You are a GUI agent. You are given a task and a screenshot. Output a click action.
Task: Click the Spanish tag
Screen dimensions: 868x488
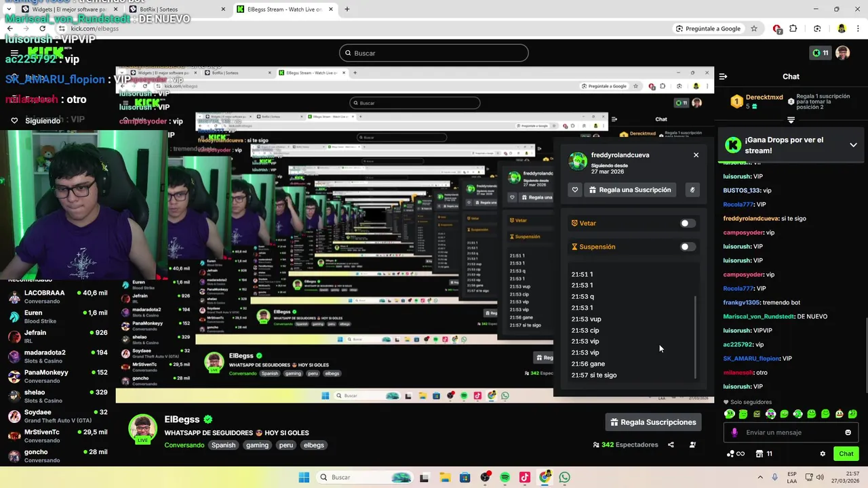[223, 445]
